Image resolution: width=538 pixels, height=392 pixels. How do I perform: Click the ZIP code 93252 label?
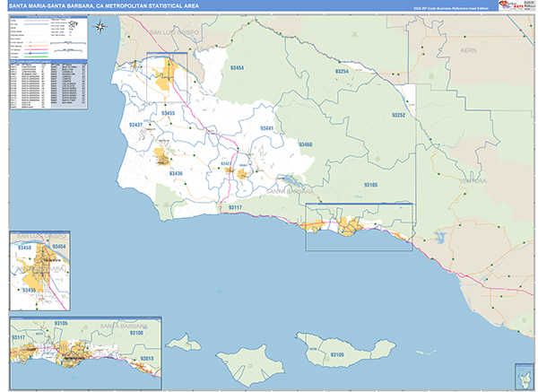point(398,116)
